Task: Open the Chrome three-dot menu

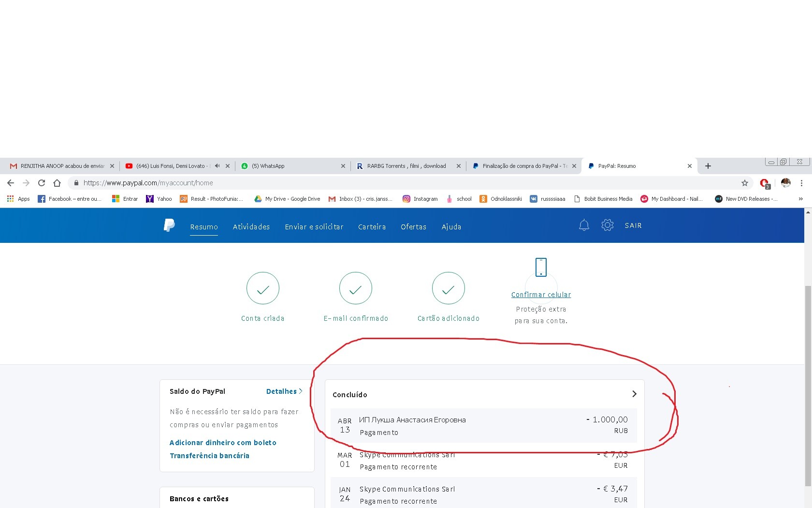Action: [801, 183]
